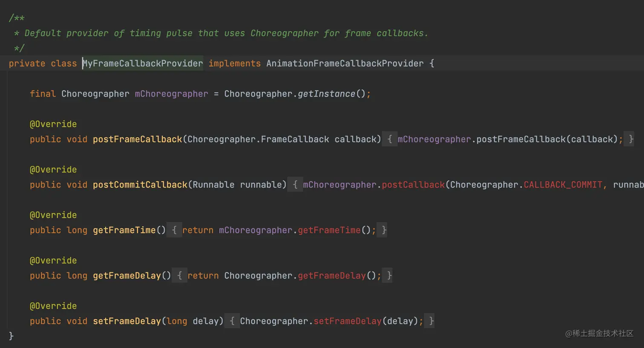644x348 pixels.
Task: Click the red setFrameDelay call
Action: coord(348,321)
